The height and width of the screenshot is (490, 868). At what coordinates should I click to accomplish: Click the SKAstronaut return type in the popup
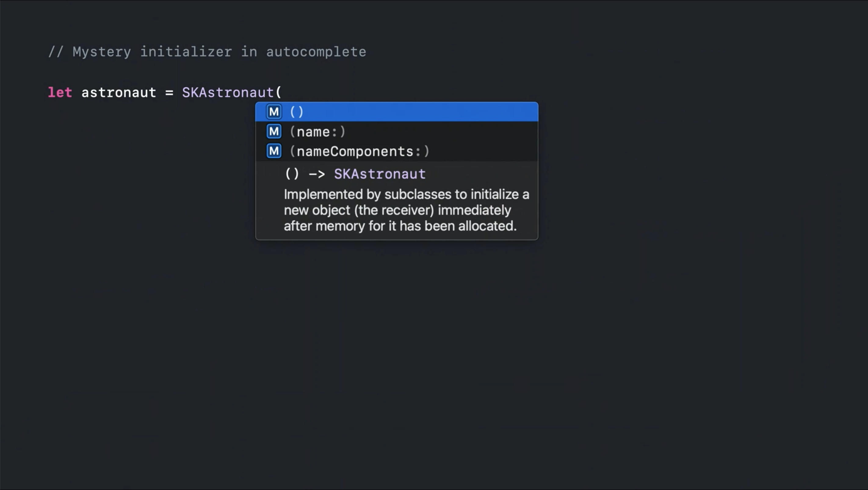click(380, 174)
